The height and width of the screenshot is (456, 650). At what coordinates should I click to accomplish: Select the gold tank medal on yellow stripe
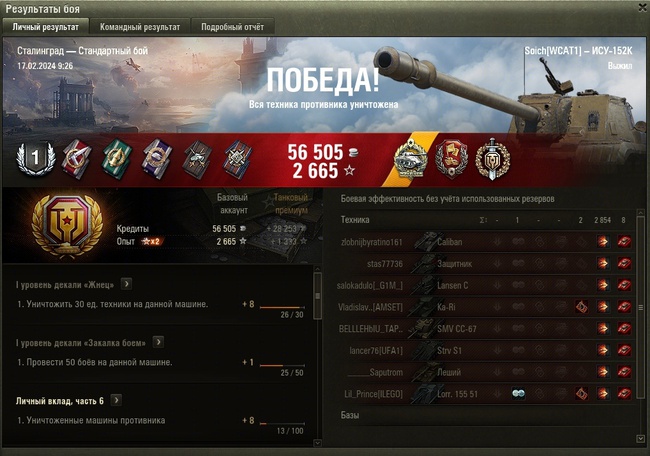[x=410, y=159]
